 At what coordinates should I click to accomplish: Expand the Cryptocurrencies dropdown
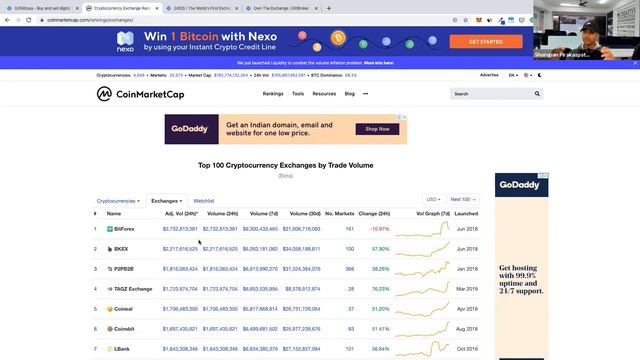point(118,201)
